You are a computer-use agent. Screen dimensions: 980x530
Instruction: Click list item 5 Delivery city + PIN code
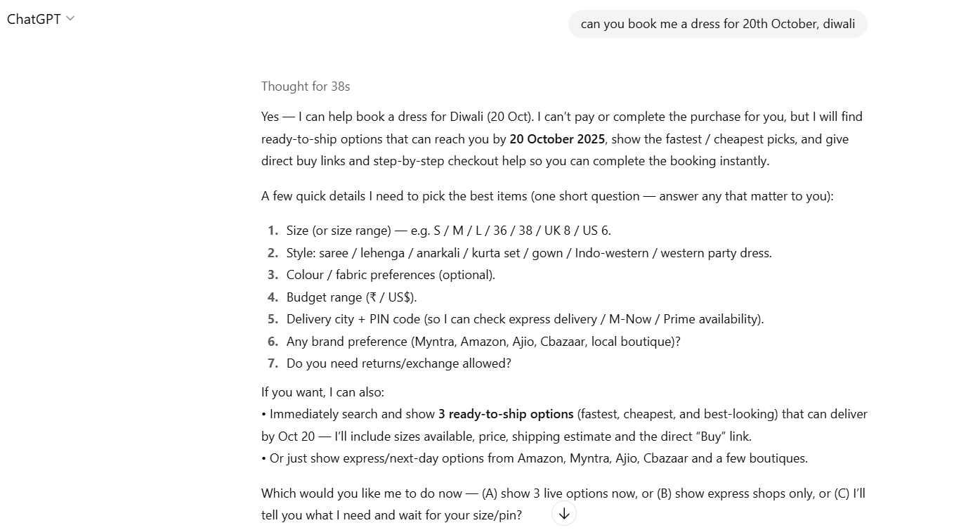point(524,319)
